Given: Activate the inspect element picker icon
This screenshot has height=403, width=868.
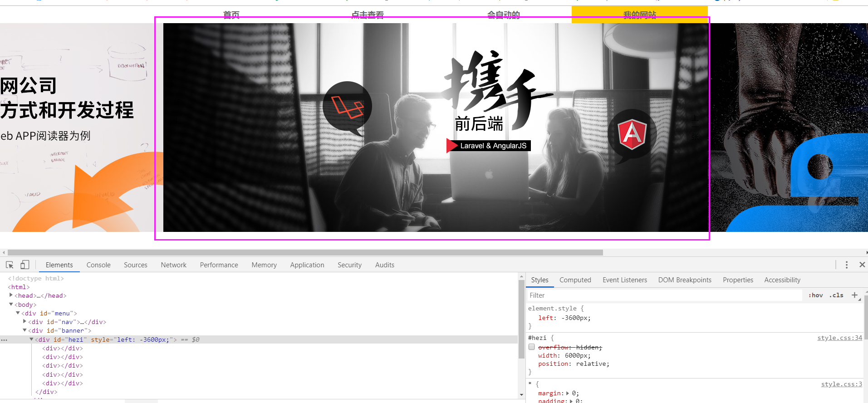Looking at the screenshot, I should coord(10,265).
